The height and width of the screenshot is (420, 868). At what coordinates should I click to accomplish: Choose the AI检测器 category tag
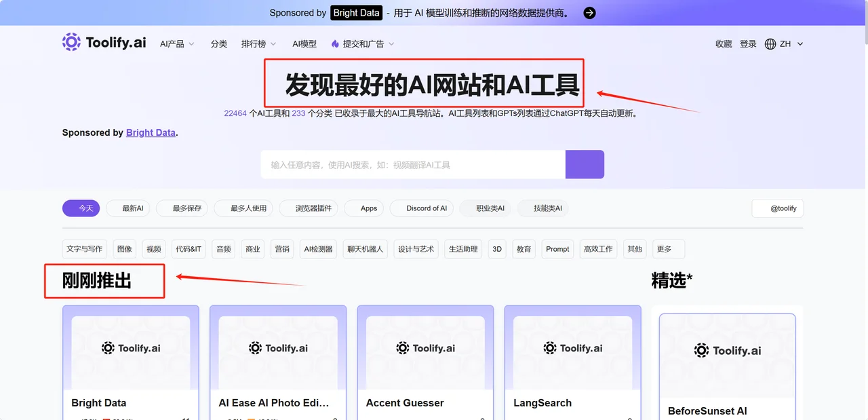point(319,249)
